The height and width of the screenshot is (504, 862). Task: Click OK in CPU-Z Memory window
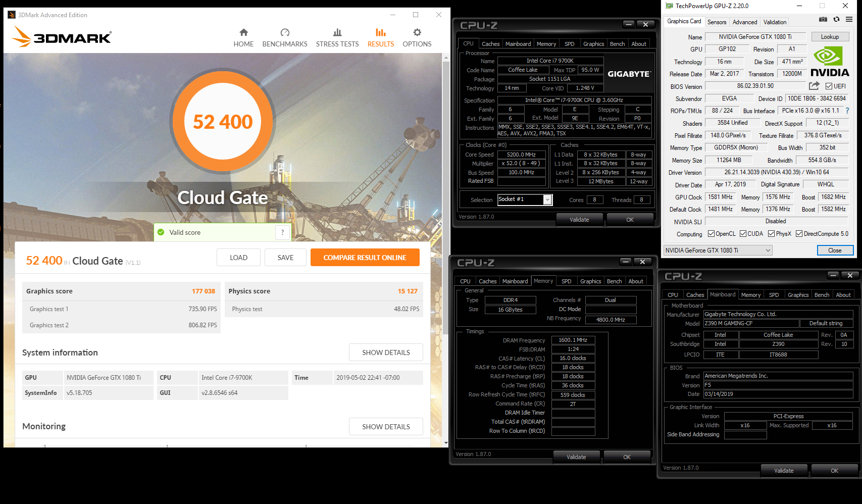pyautogui.click(x=627, y=457)
